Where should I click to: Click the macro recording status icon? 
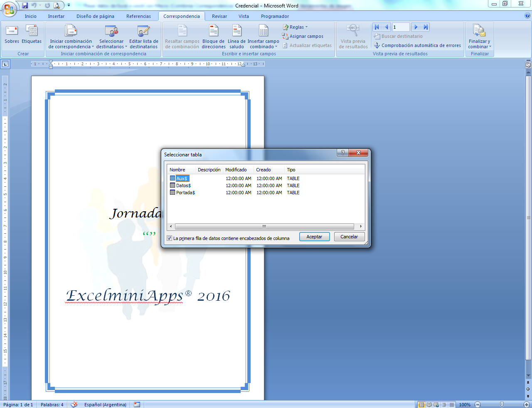[137, 404]
